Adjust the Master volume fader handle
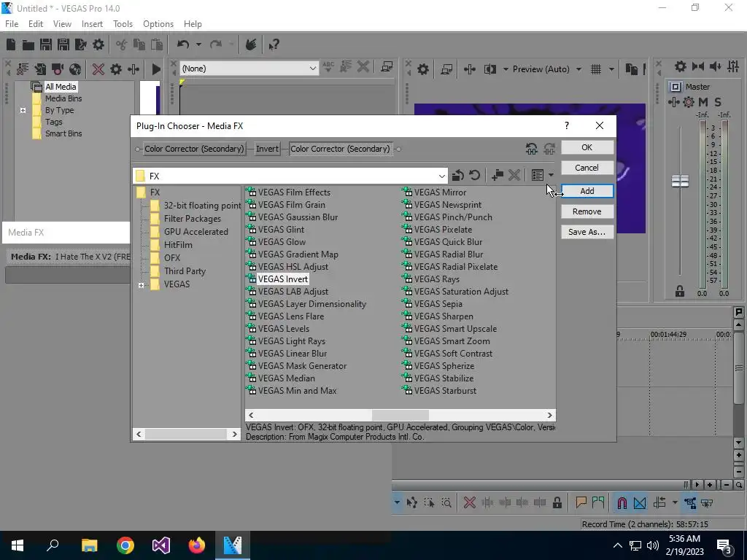This screenshot has height=560, width=747. pos(680,181)
